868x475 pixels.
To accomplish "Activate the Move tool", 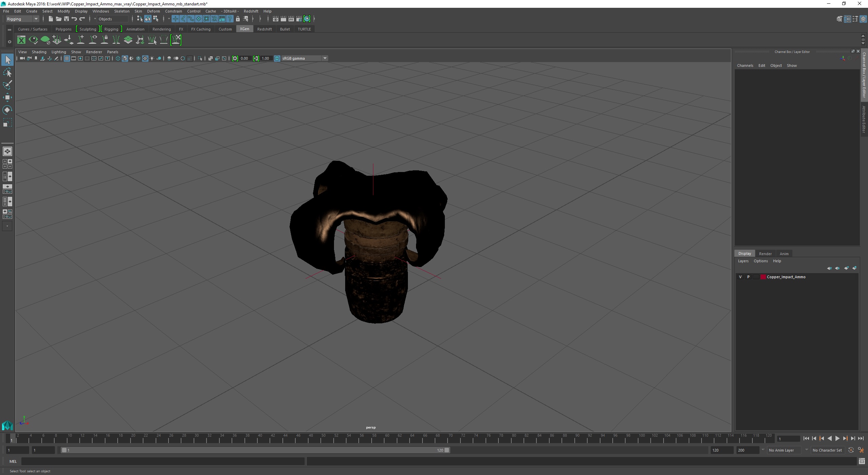I will (7, 97).
